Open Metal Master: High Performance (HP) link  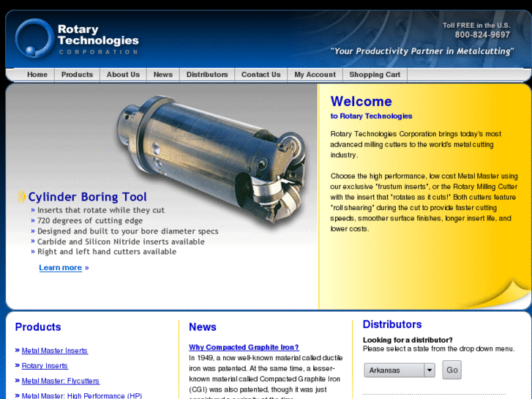point(82,395)
